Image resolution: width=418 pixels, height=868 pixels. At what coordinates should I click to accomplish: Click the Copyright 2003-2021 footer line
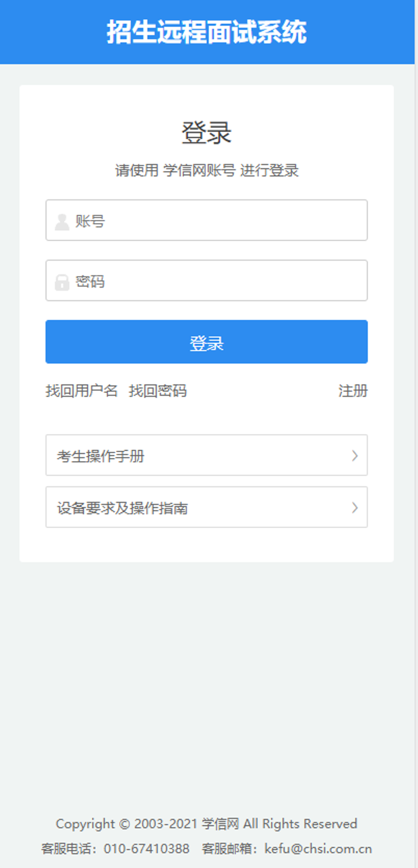[x=206, y=824]
